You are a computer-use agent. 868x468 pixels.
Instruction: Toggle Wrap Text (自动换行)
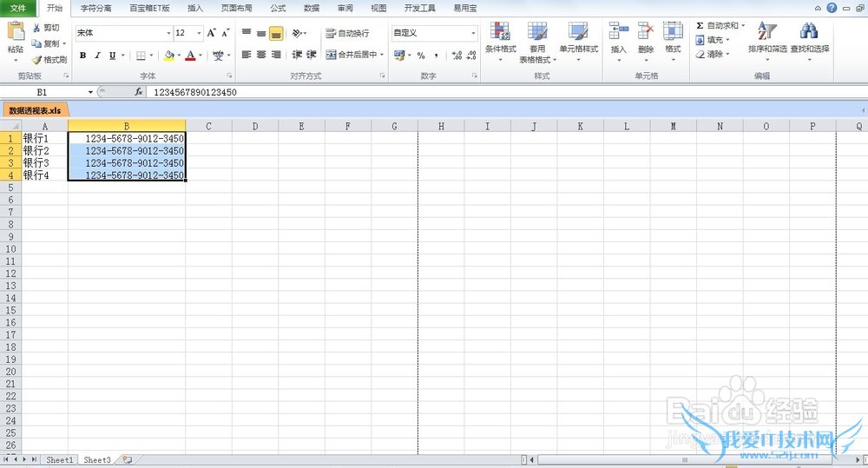pyautogui.click(x=347, y=33)
